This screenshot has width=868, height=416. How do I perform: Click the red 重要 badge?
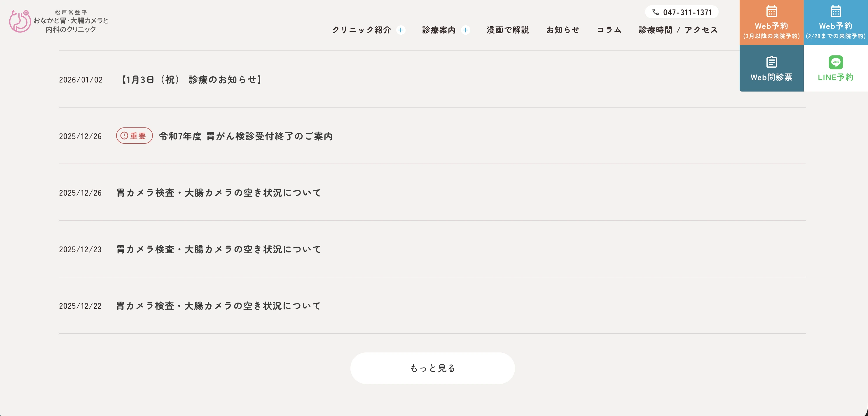[134, 136]
